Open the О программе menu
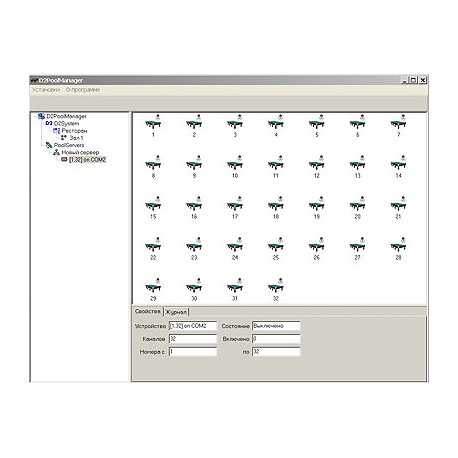This screenshot has width=458, height=458. pos(83,90)
